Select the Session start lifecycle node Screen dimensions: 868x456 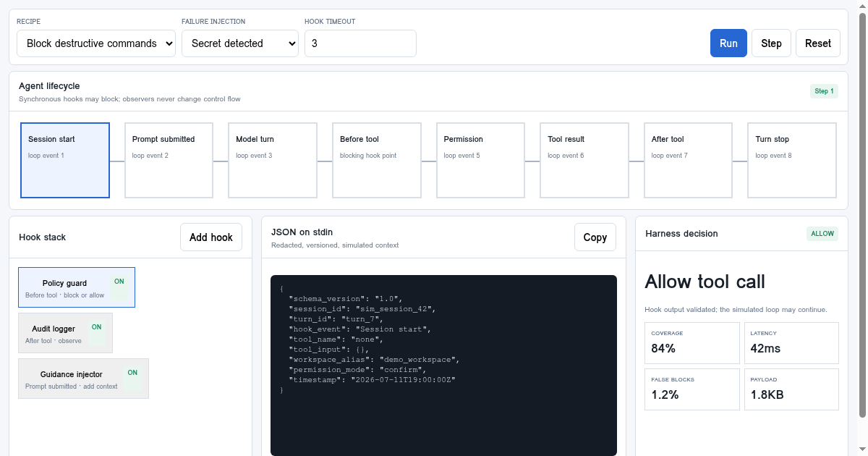[65, 160]
